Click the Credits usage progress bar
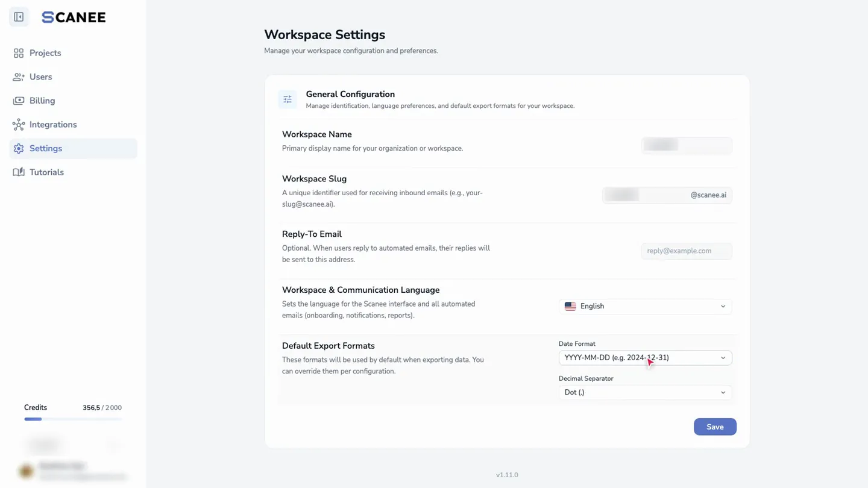Image resolution: width=868 pixels, height=488 pixels. tap(73, 419)
